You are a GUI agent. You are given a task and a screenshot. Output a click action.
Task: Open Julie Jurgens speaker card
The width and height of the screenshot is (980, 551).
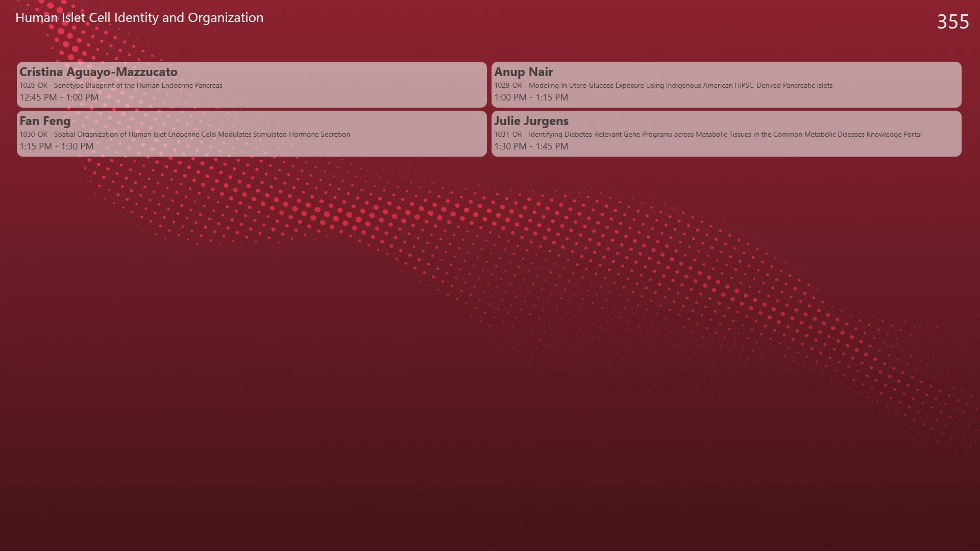726,134
